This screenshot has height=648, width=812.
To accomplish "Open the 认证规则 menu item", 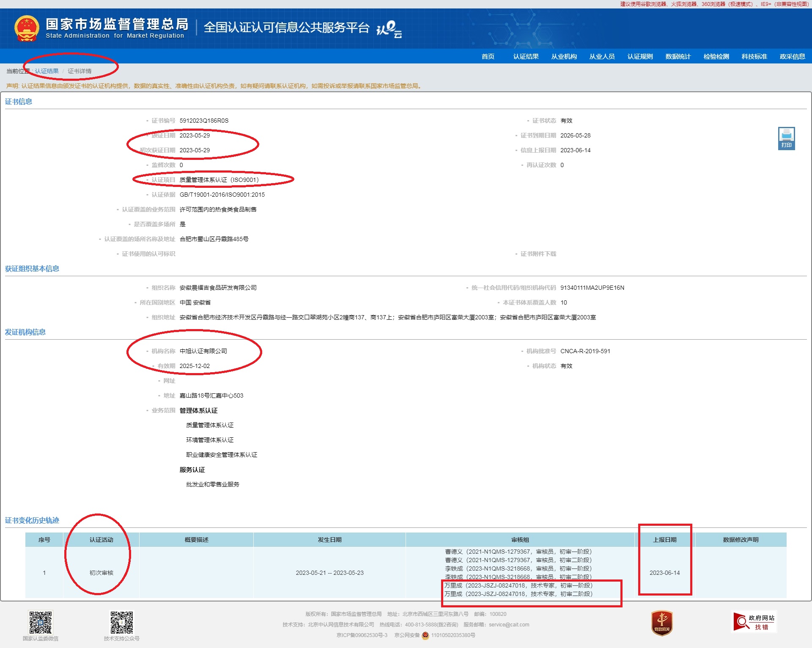I will 640,56.
